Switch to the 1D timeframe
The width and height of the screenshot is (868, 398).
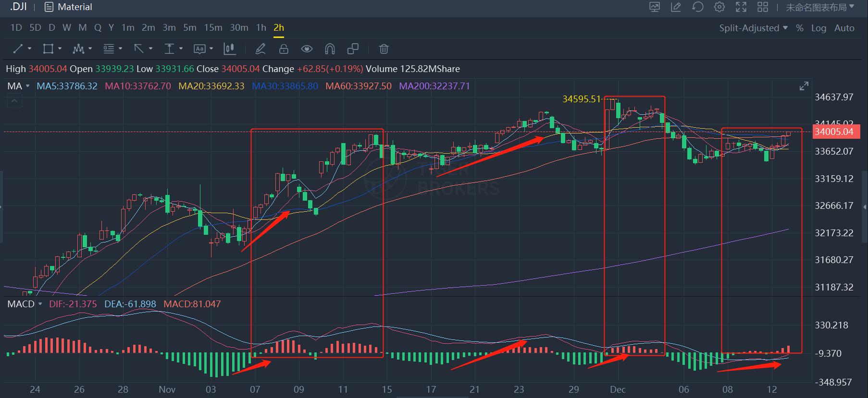coord(16,28)
